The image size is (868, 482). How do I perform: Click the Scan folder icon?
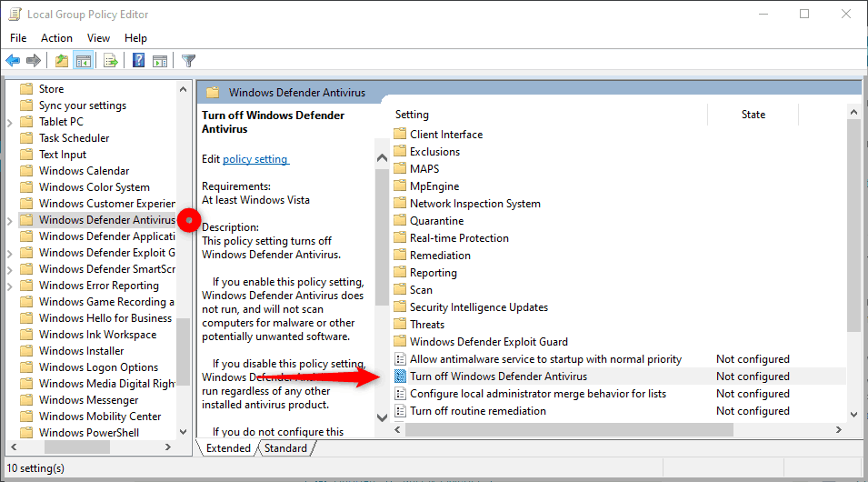[400, 290]
